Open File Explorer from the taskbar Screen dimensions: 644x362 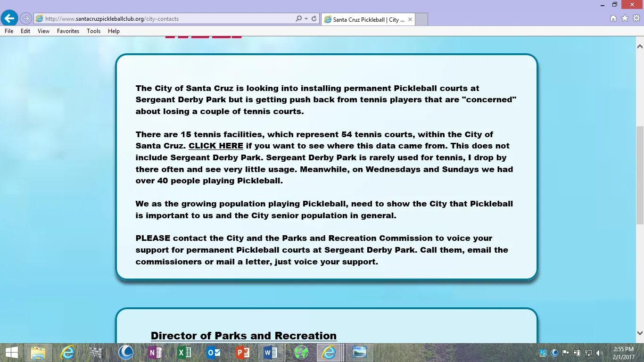coord(38,353)
